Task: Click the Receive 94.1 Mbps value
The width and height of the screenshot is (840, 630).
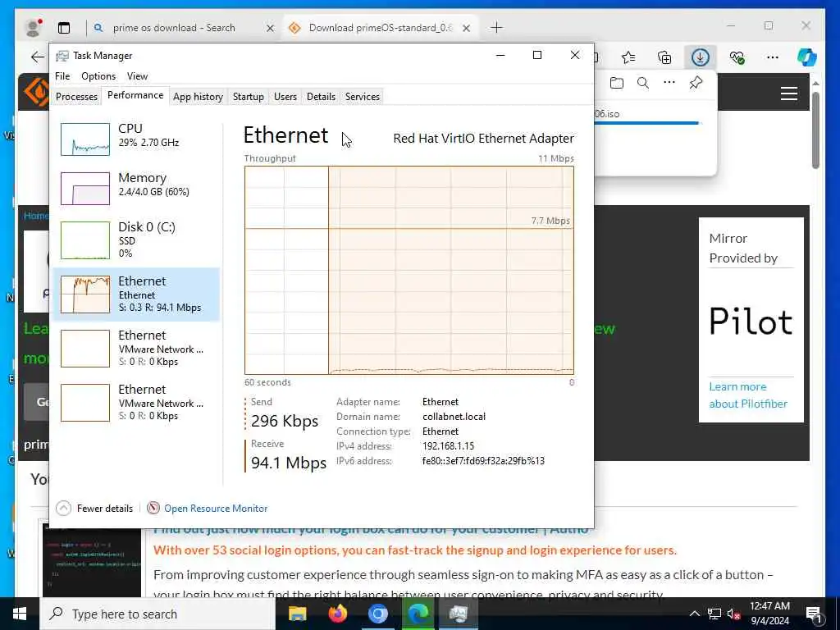Action: 288,463
